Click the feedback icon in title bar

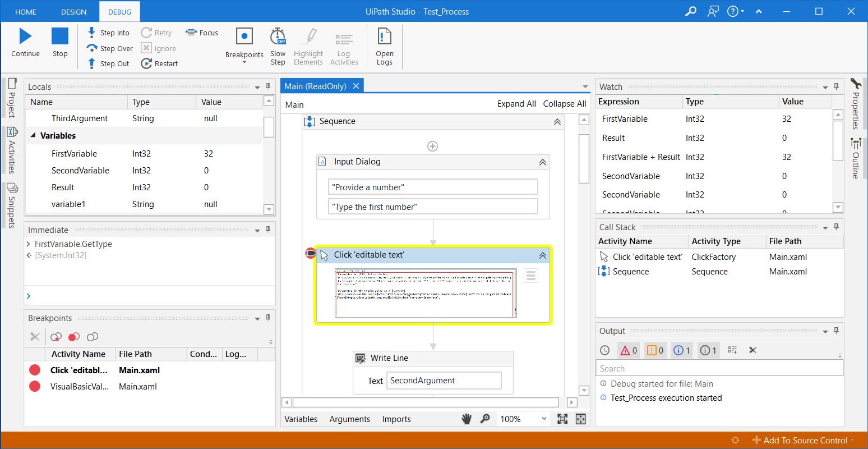pos(713,11)
